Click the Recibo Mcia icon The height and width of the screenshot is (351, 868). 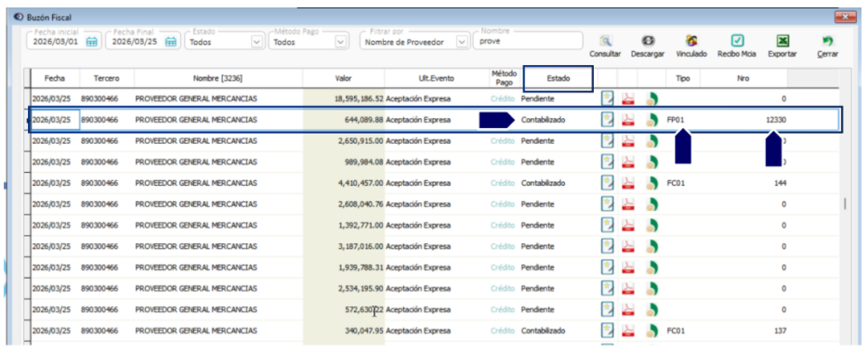(x=737, y=41)
